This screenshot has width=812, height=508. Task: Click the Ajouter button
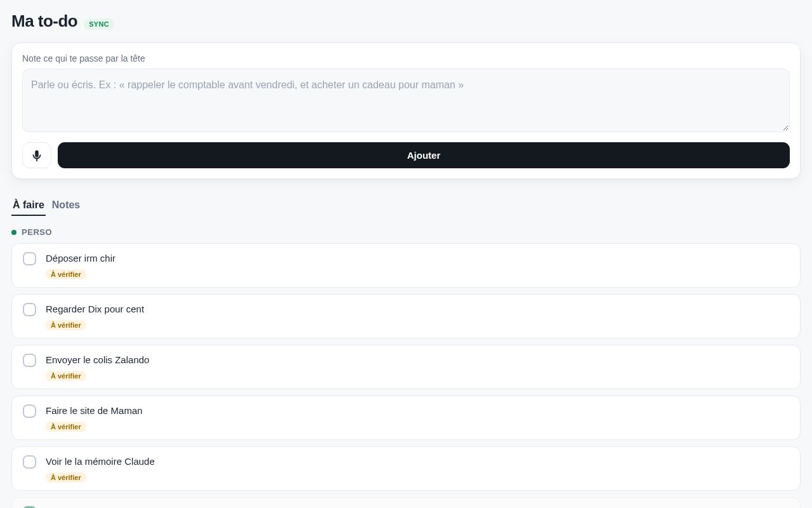click(424, 156)
